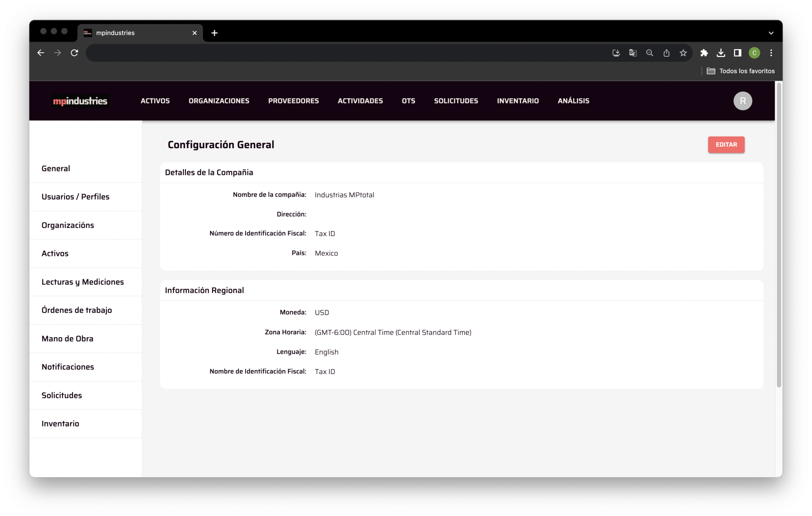Image resolution: width=812 pixels, height=516 pixels.
Task: Select Órdenes de trabajo in the sidebar
Action: pyautogui.click(x=77, y=310)
